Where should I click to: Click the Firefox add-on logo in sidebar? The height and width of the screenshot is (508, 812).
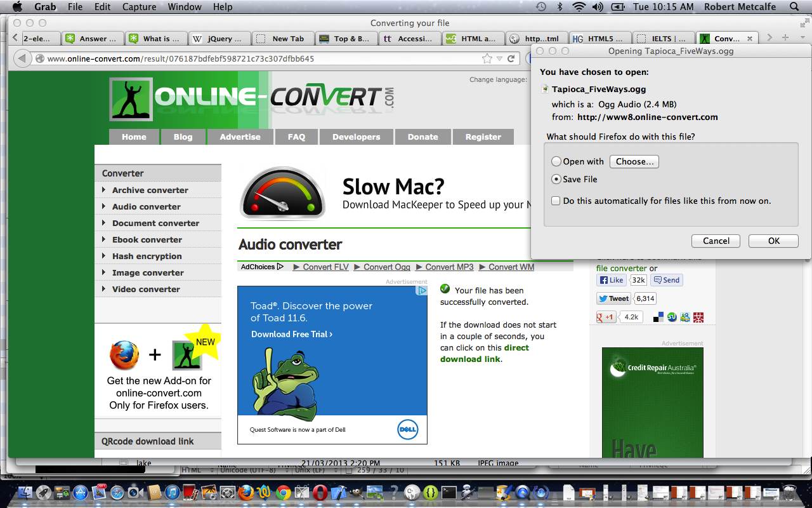click(124, 355)
